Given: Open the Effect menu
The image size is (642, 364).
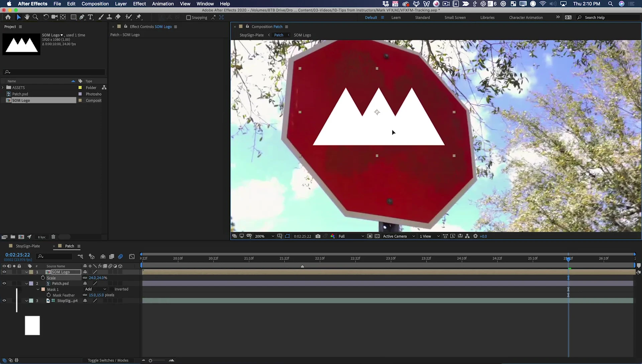Looking at the screenshot, I should click(139, 4).
